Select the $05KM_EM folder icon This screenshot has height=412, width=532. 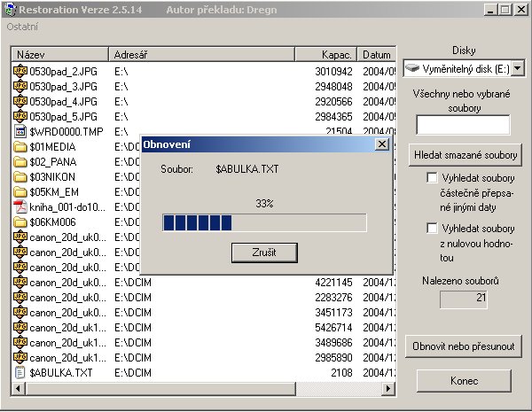[x=20, y=192]
